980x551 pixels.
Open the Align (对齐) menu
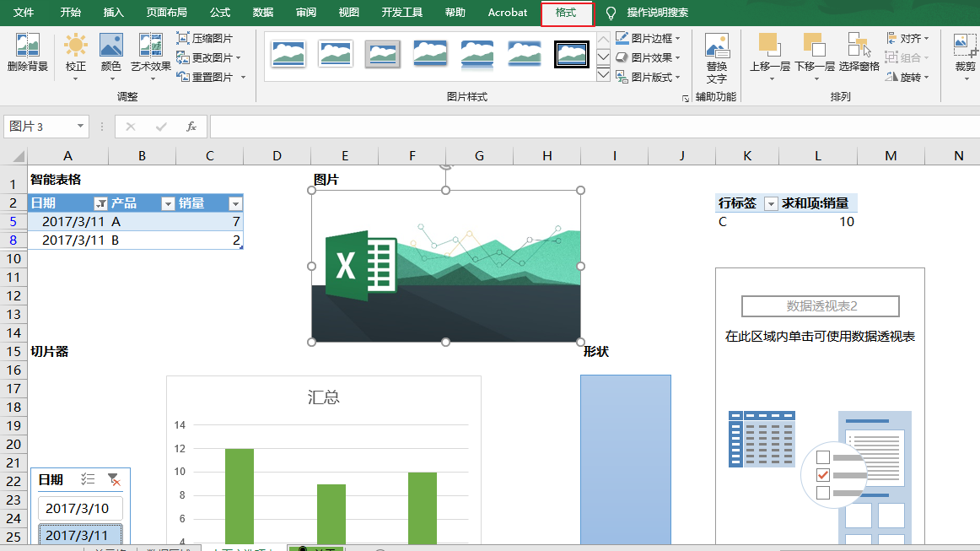907,38
